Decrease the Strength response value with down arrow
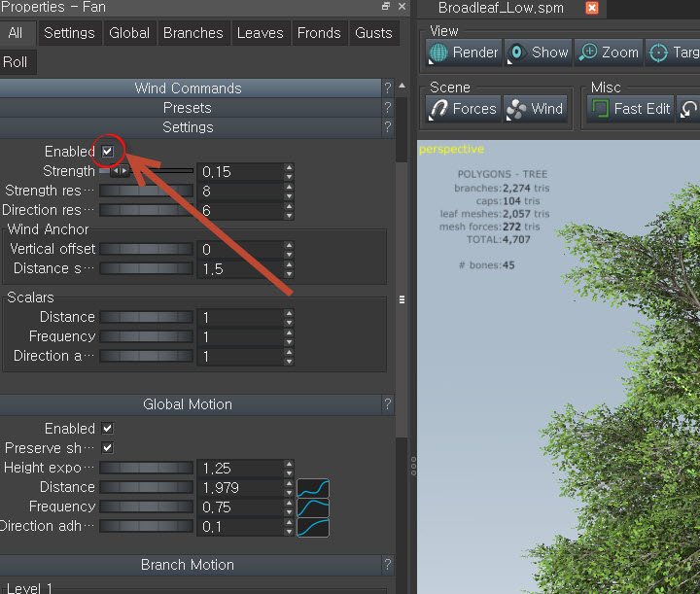 (x=290, y=196)
